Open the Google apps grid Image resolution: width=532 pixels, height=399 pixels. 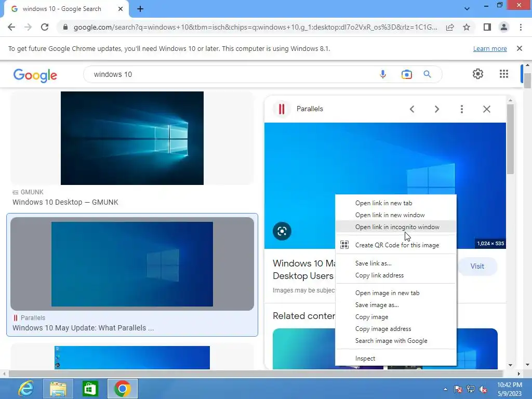click(x=504, y=74)
